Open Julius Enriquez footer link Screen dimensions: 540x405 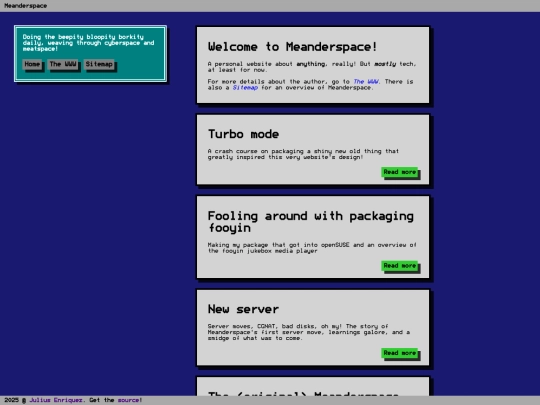point(56,400)
